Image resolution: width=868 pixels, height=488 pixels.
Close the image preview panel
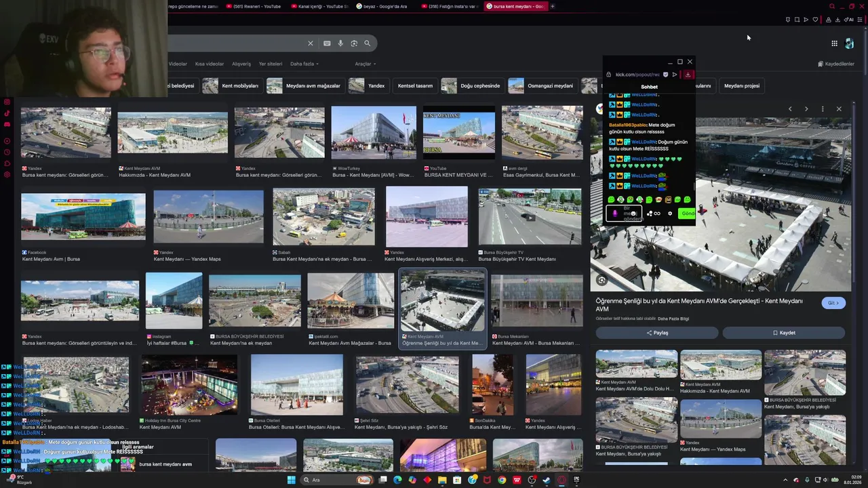point(839,109)
